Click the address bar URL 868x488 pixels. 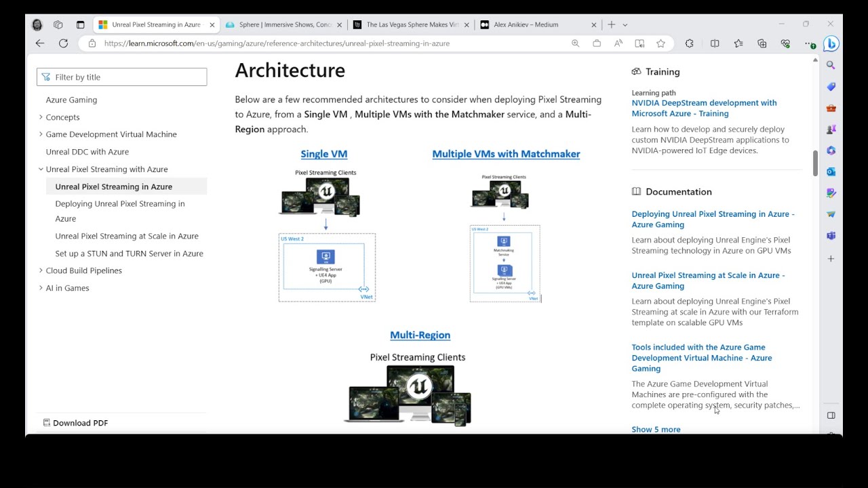(x=277, y=43)
